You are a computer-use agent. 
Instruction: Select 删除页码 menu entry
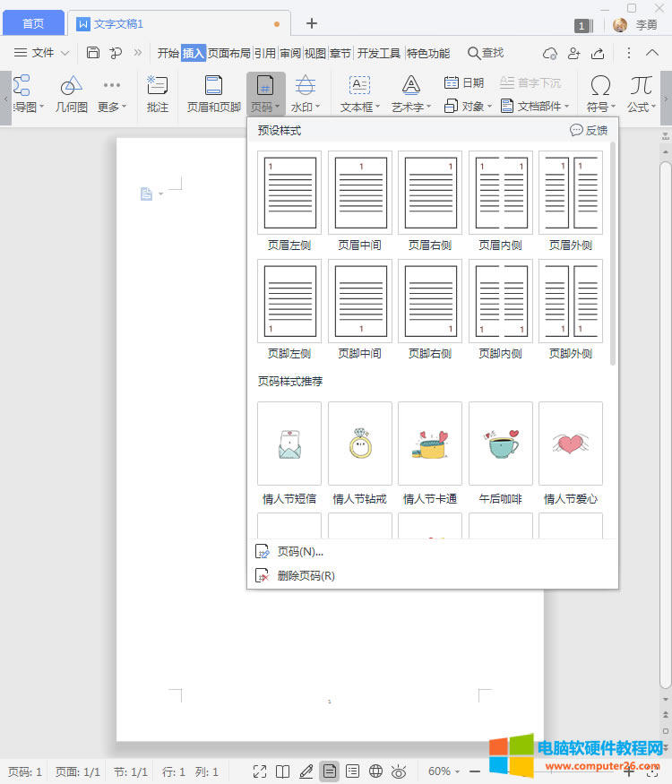(x=306, y=576)
